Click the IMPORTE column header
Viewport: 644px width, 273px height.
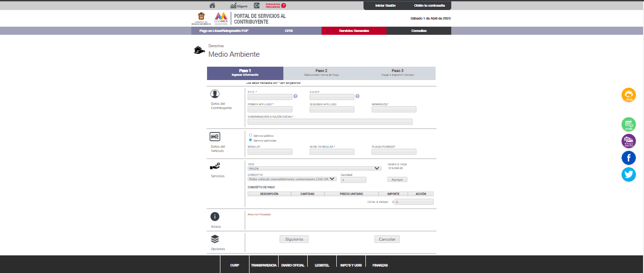tap(394, 194)
